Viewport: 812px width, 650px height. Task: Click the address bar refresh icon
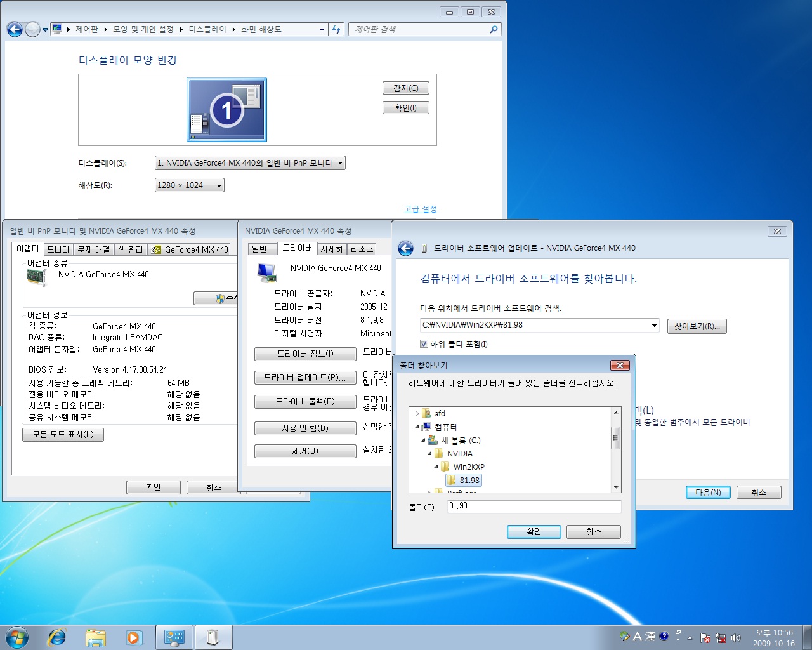click(336, 29)
